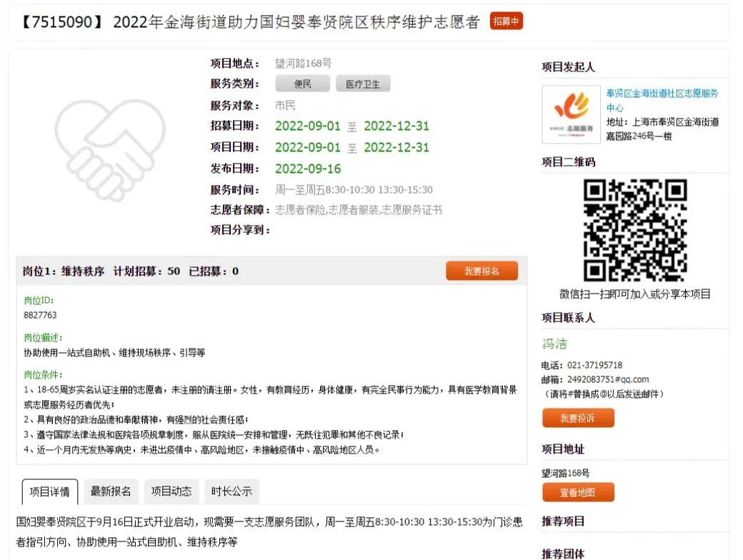
Task: Click the organizer's volunteer service logo
Action: coord(571,115)
